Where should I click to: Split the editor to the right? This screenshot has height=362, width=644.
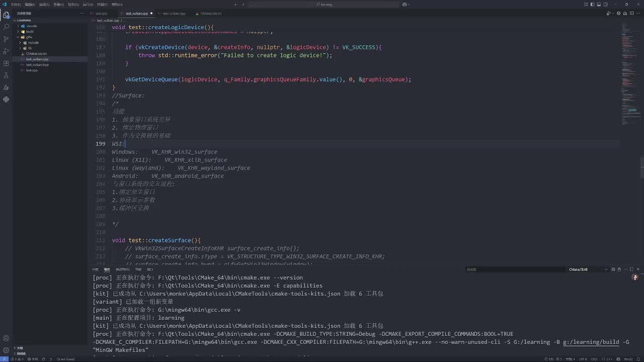632,13
